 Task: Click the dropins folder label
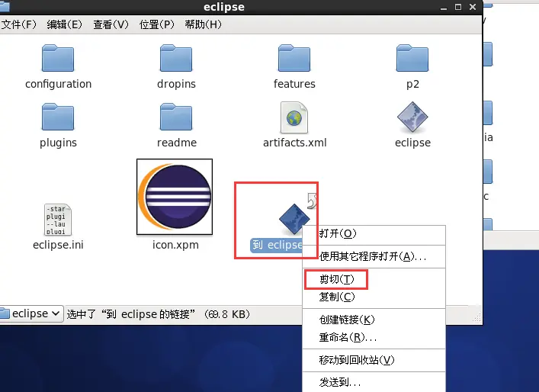tap(176, 84)
